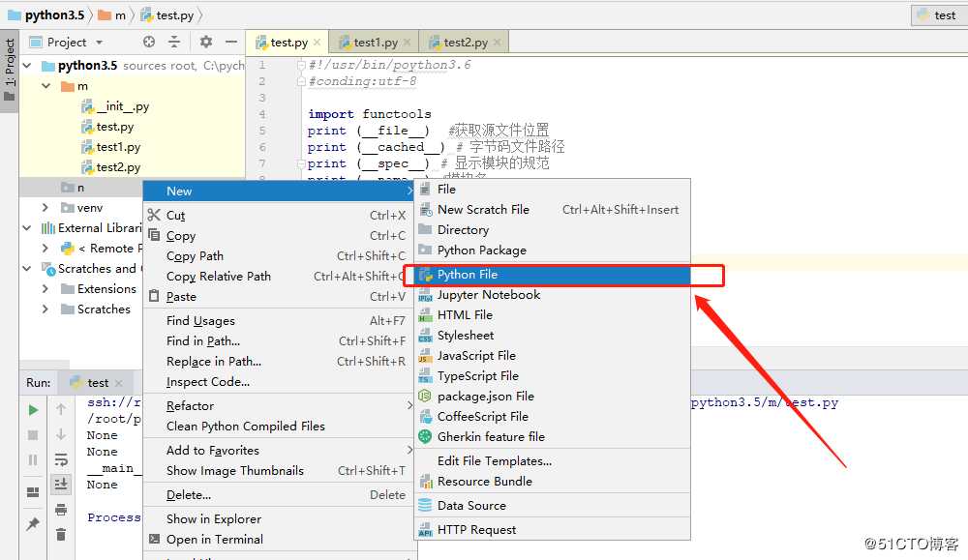The height and width of the screenshot is (560, 968).
Task: Expand the Remote Python entry chevron
Action: click(45, 248)
